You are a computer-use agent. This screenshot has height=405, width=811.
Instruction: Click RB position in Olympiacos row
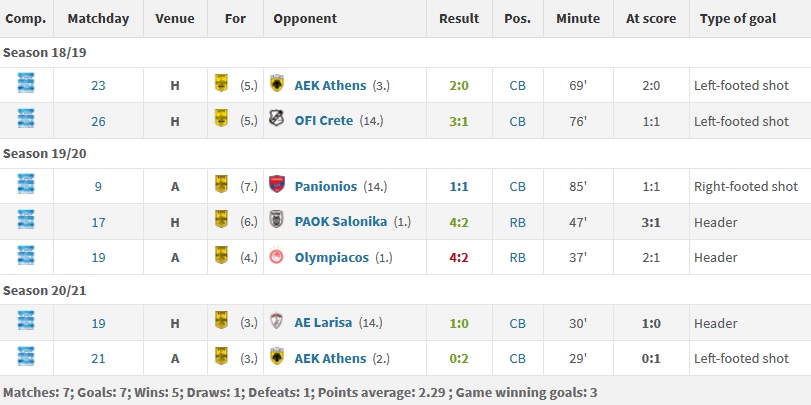point(517,258)
